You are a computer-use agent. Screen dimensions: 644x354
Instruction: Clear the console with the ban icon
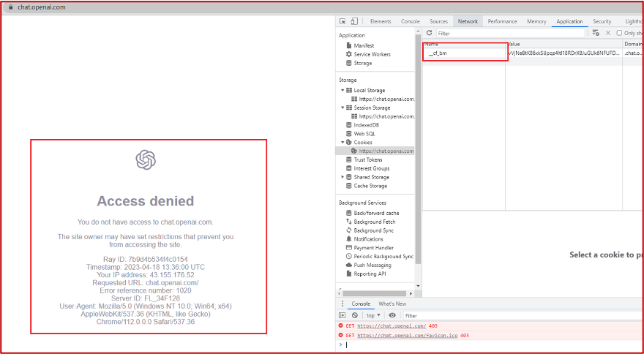[354, 315]
